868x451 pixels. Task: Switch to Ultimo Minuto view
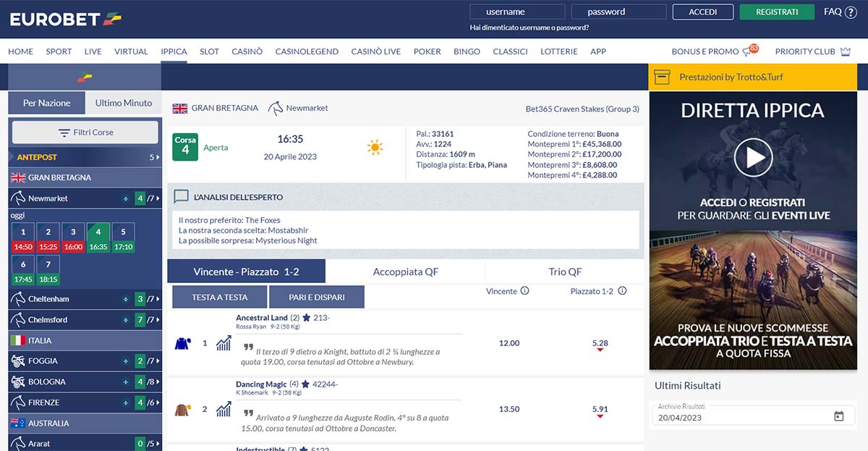coord(124,103)
